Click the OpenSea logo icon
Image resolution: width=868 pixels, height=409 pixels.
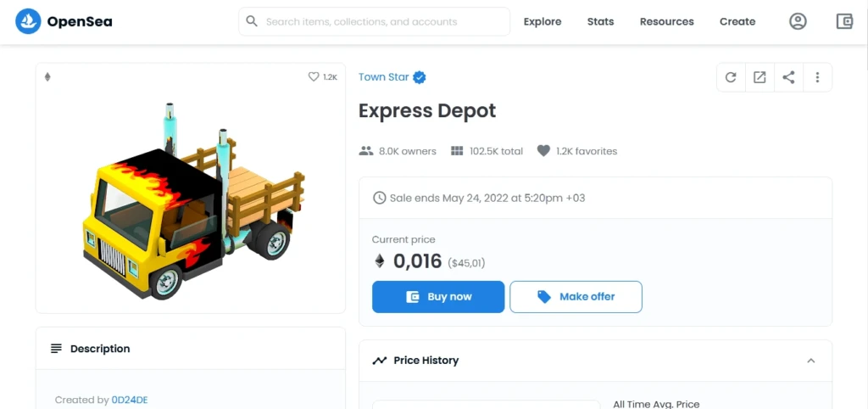click(x=28, y=21)
